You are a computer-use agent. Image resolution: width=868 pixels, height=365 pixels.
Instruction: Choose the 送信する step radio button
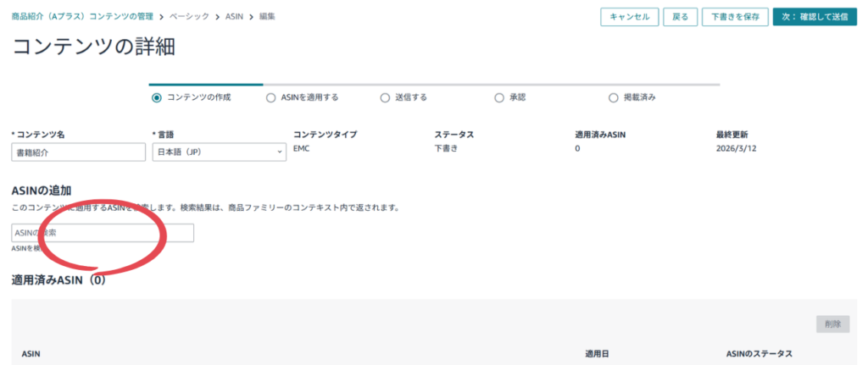click(x=385, y=97)
